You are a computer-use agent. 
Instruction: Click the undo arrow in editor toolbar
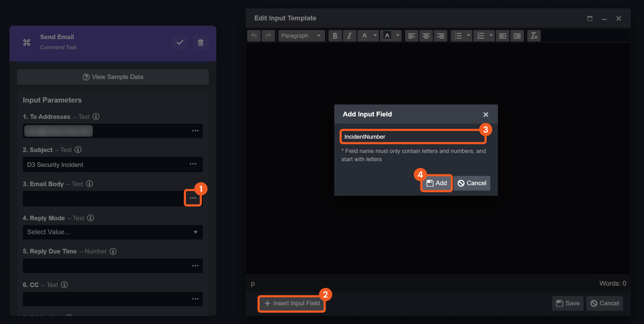(254, 36)
